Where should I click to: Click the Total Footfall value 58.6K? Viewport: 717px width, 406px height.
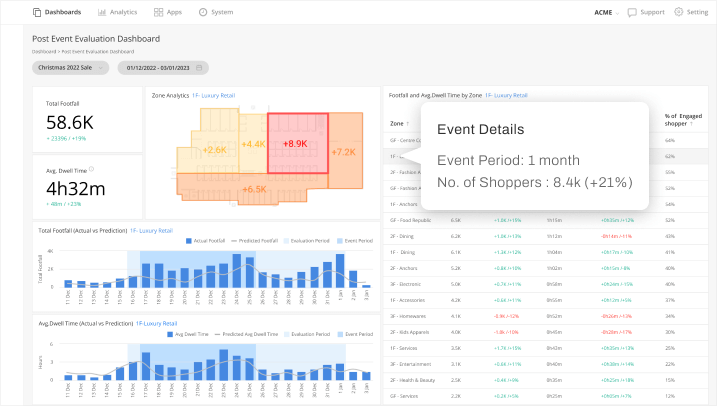coord(70,123)
